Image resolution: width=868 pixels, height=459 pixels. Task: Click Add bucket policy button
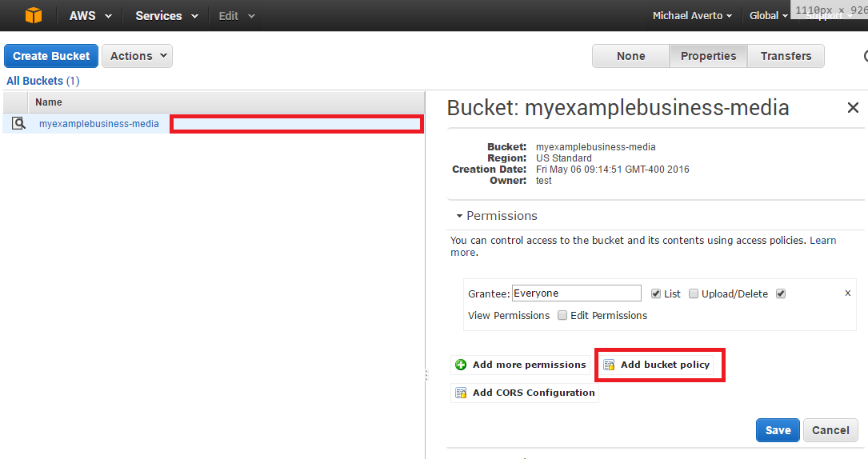(657, 365)
